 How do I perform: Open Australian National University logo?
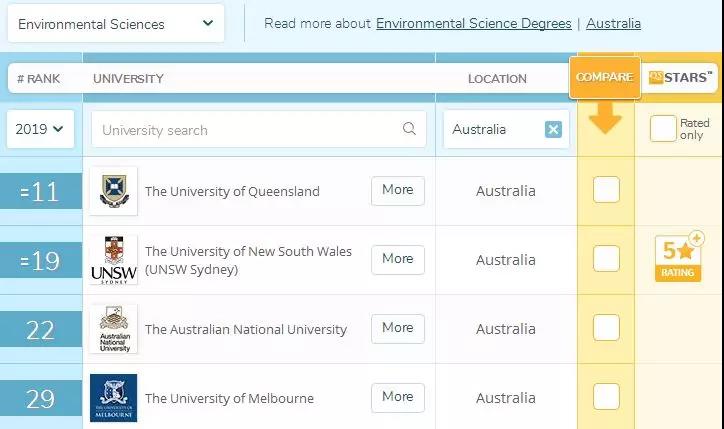pyautogui.click(x=114, y=329)
